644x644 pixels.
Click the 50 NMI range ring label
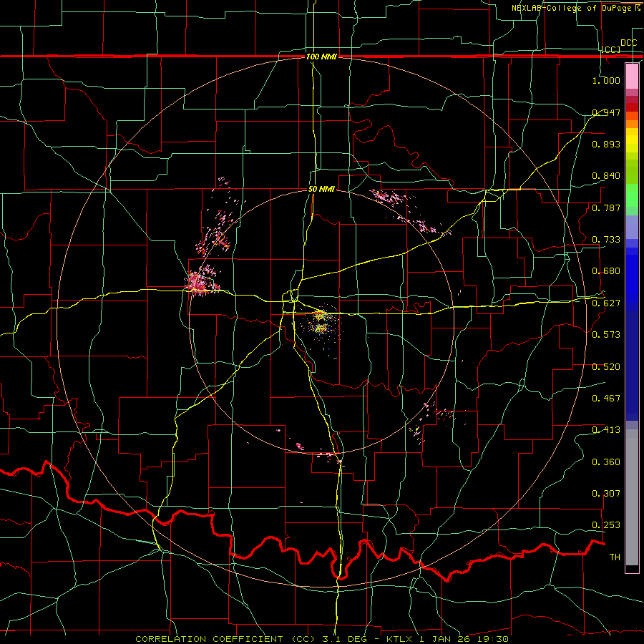point(321,190)
